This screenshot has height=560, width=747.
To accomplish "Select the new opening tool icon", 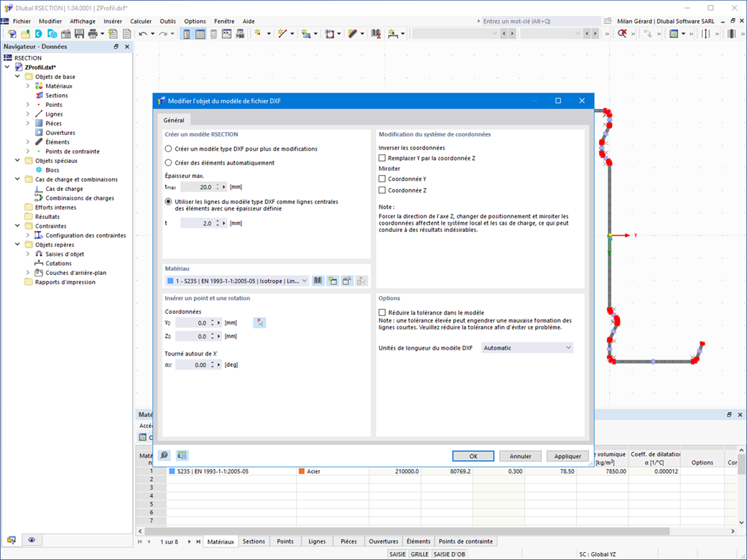I will pyautogui.click(x=329, y=34).
